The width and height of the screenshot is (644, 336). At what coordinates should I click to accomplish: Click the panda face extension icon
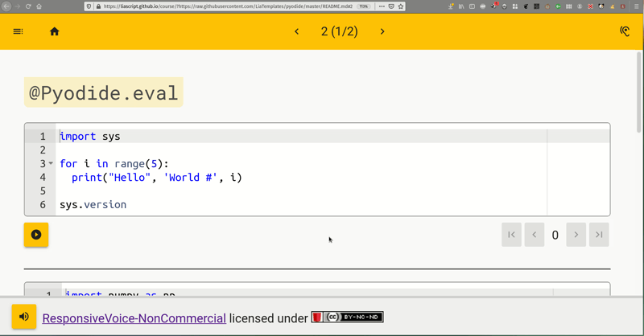pos(601,6)
